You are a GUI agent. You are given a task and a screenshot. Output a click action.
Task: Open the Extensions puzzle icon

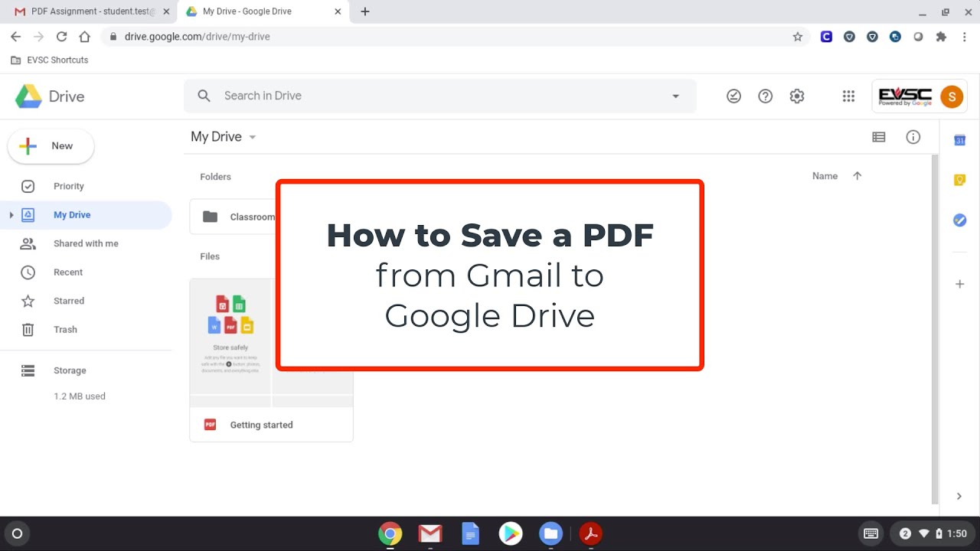click(941, 37)
